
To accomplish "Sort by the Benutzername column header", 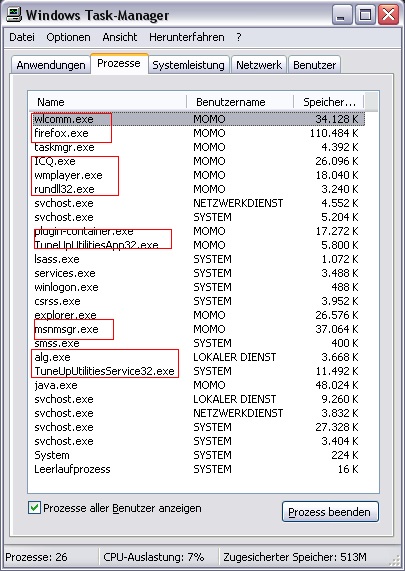I will (240, 102).
